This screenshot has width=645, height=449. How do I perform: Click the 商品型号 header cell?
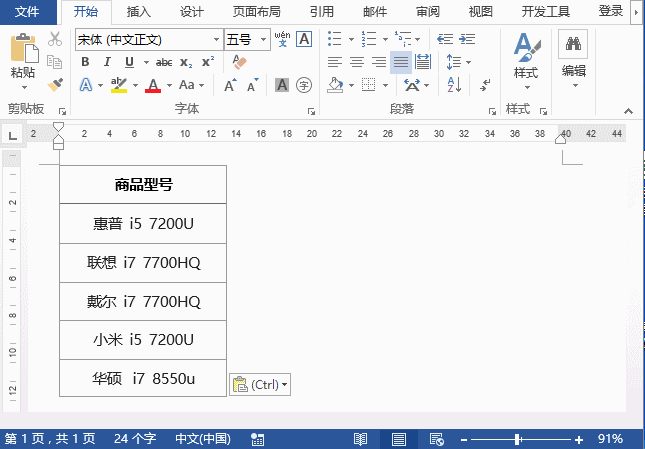point(143,185)
